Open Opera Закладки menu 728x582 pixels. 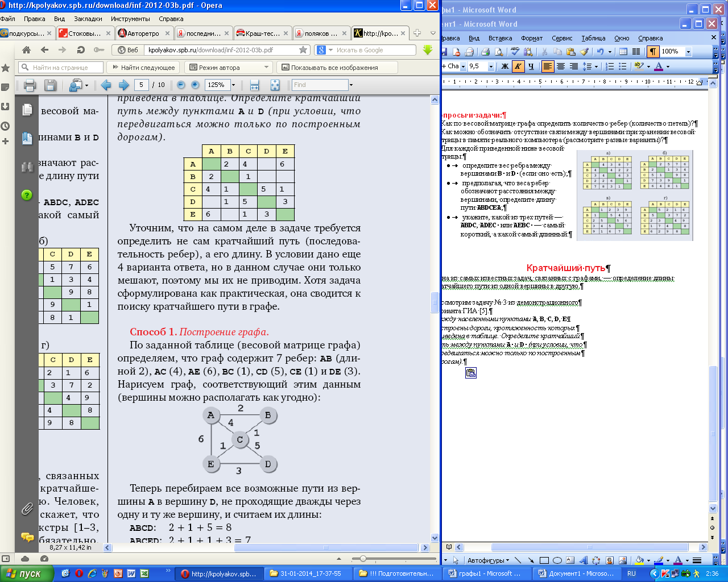click(88, 19)
